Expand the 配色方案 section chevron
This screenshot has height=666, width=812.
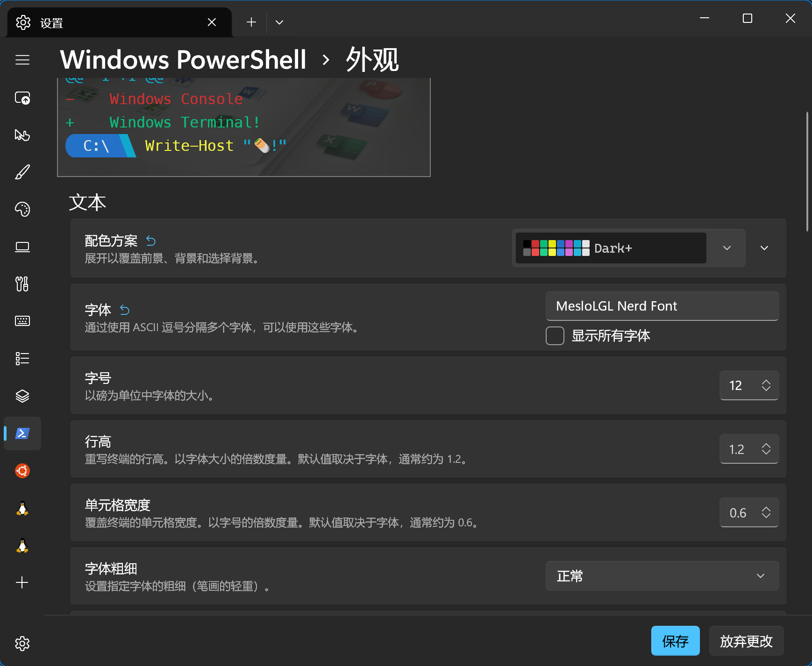pos(764,248)
